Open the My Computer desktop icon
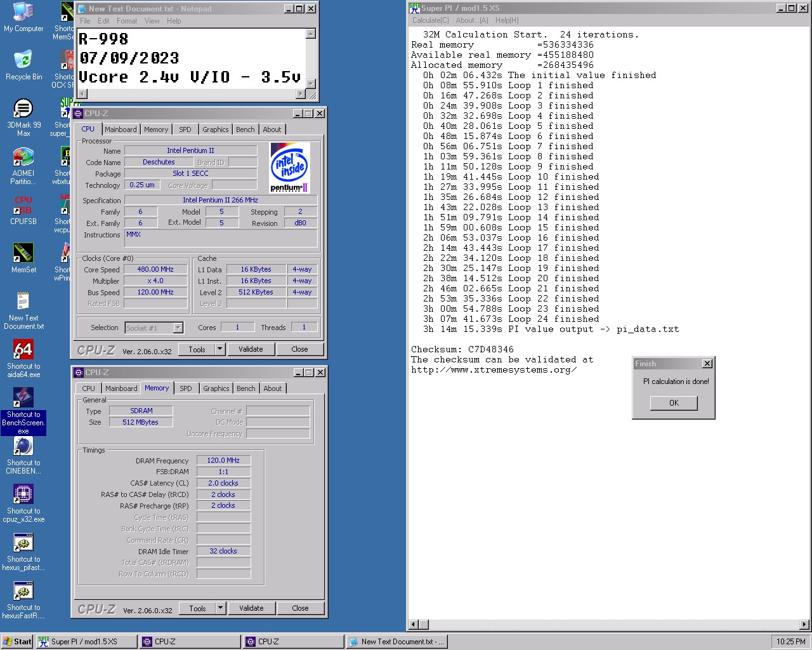 23,17
